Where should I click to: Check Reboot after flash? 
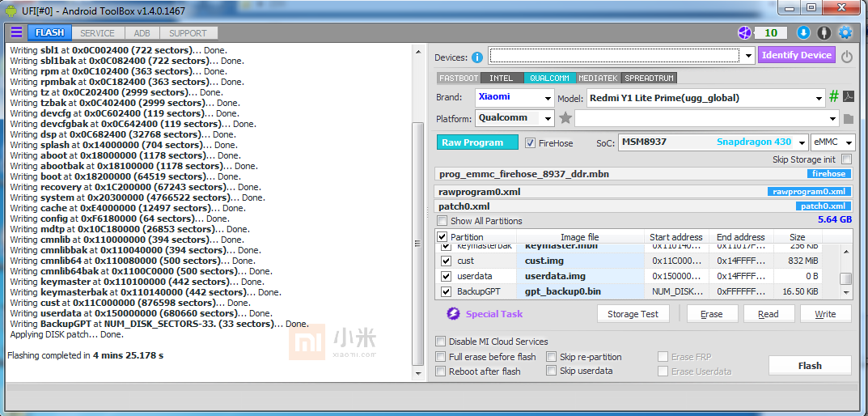pyautogui.click(x=440, y=371)
